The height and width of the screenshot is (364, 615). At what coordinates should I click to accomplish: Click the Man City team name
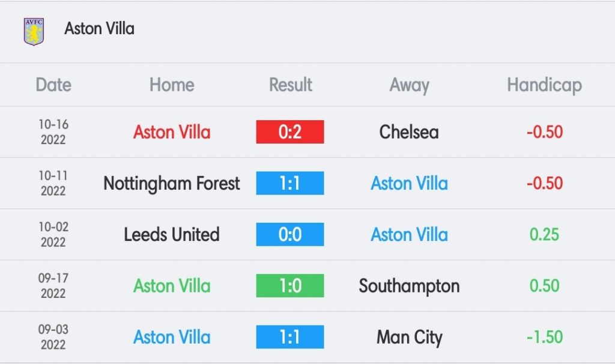(409, 338)
